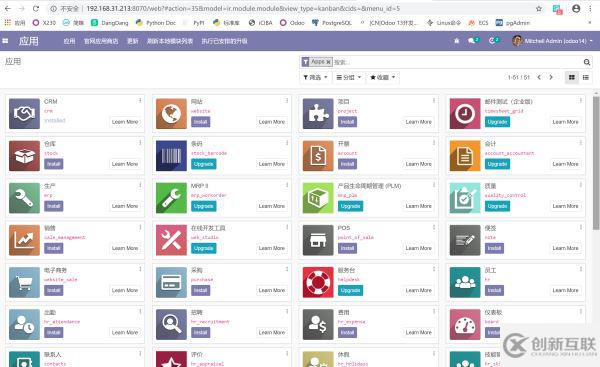Click the hr_attendance person-clock app icon
Screen dimensions: 600x367
[x=24, y=325]
